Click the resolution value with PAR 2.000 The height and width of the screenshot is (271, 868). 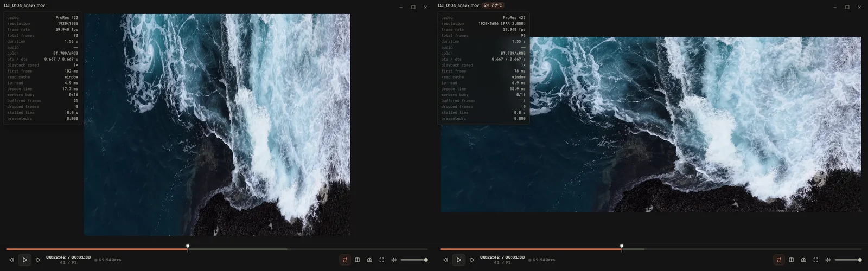(x=502, y=24)
